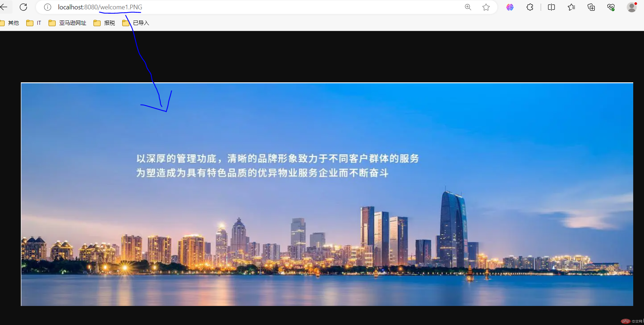Toggle split screen view icon
The height and width of the screenshot is (325, 644).
[551, 7]
